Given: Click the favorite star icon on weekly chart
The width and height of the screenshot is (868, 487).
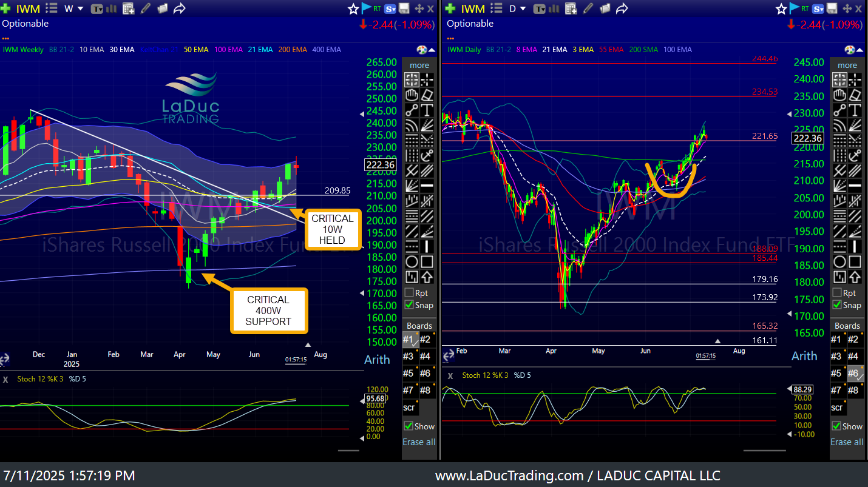Looking at the screenshot, I should pos(353,8).
